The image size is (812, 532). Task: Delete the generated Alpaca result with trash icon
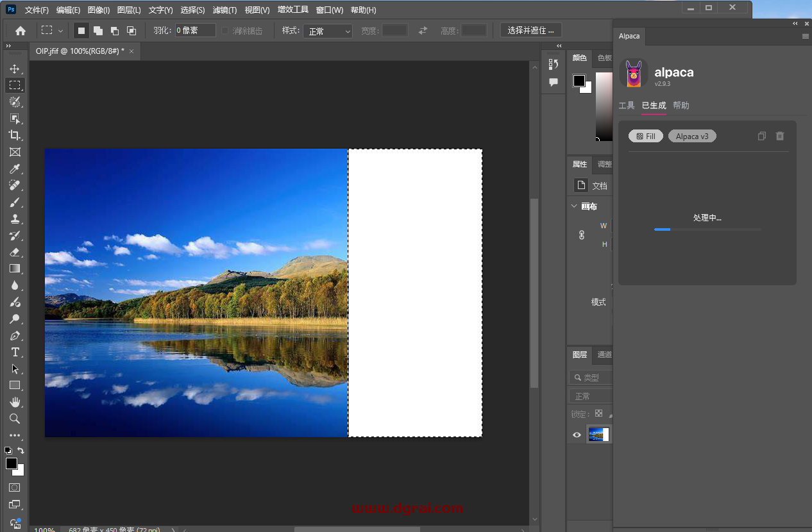780,136
